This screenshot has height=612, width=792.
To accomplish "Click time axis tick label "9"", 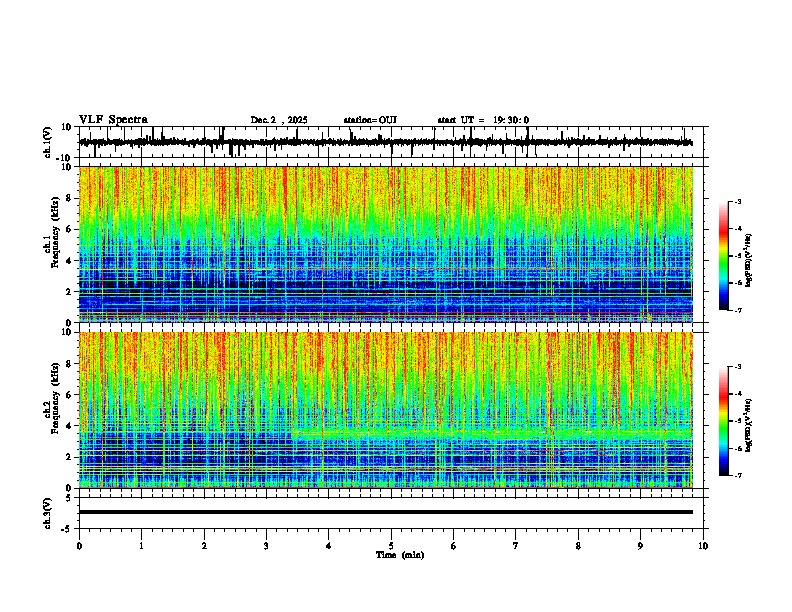I will click(x=640, y=546).
